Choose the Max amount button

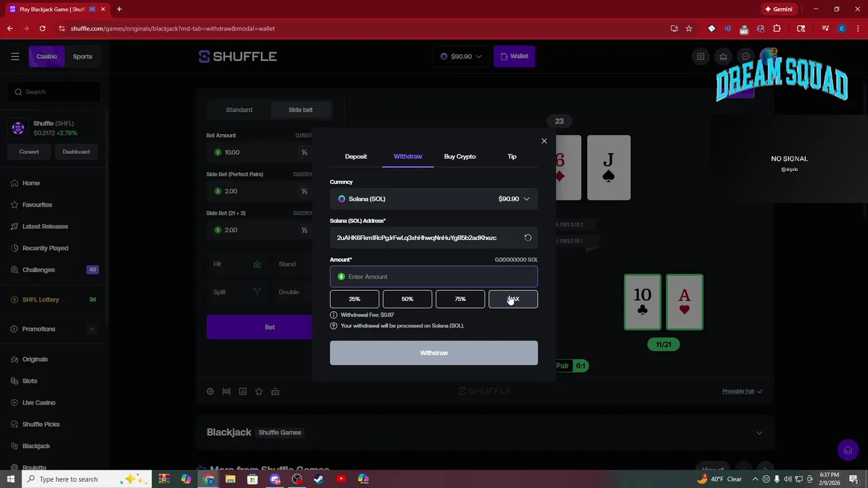coord(513,299)
